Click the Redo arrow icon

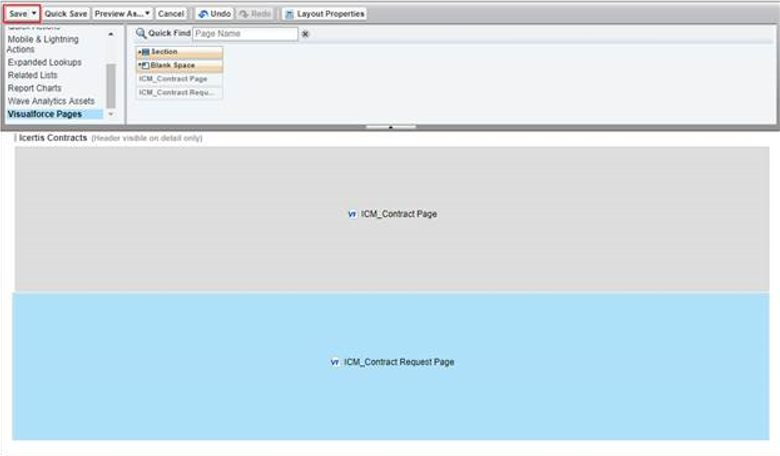[244, 14]
